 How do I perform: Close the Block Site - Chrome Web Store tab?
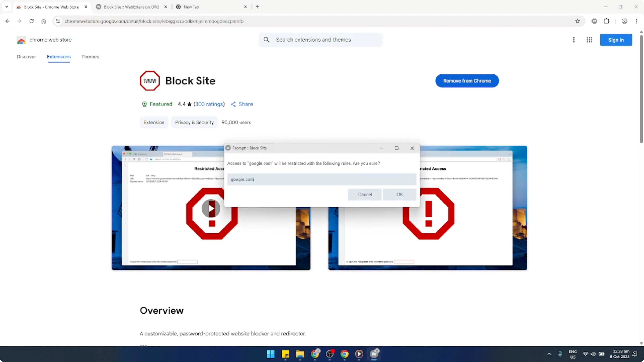[x=86, y=7]
